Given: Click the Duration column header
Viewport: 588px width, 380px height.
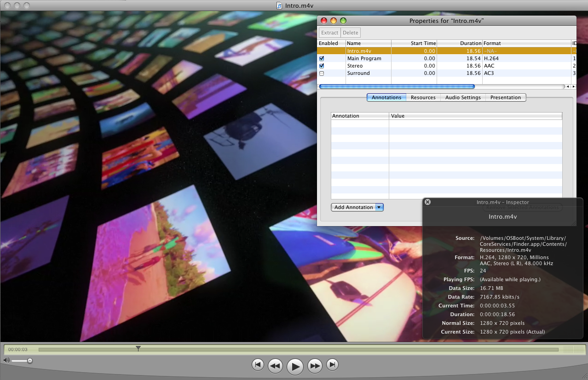Looking at the screenshot, I should click(460, 43).
